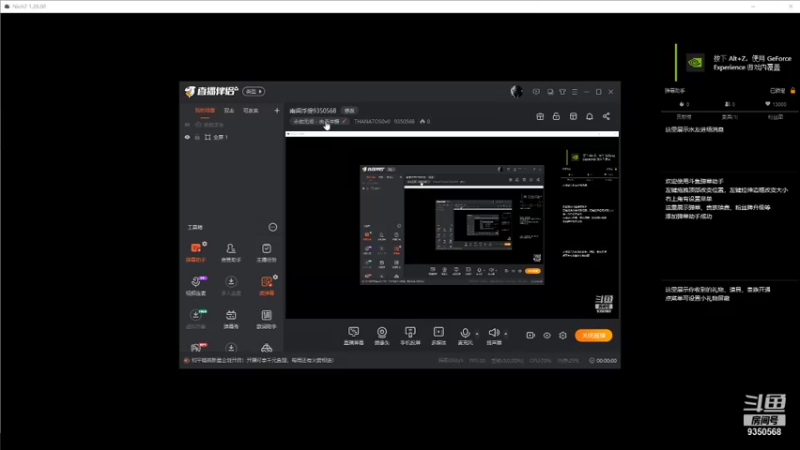800x450 pixels.
Task: Add a new scene with the plus button
Action: coord(277,110)
